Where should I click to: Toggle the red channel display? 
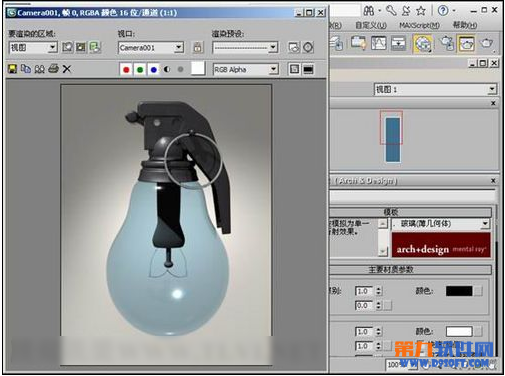pos(126,69)
